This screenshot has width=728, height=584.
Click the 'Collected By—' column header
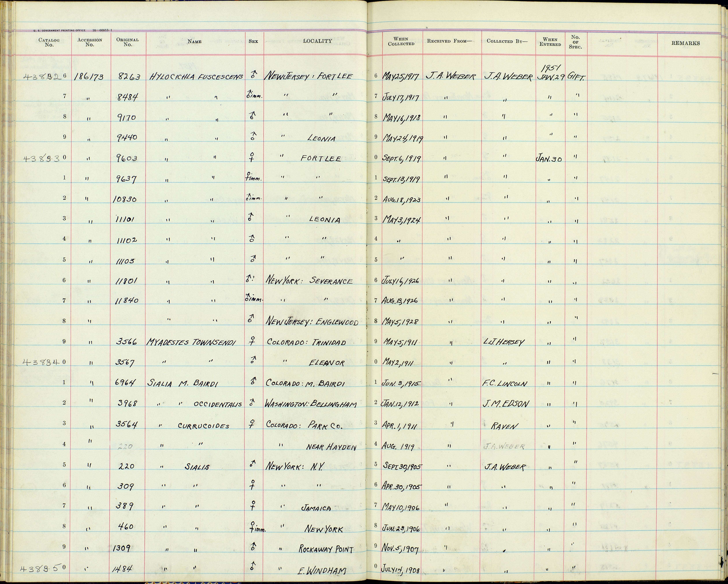tap(507, 41)
